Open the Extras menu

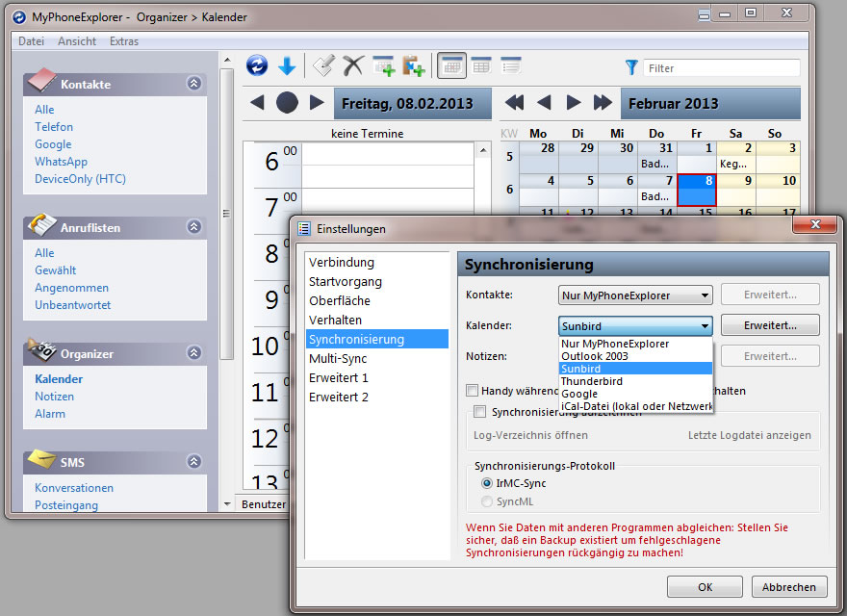(x=124, y=41)
